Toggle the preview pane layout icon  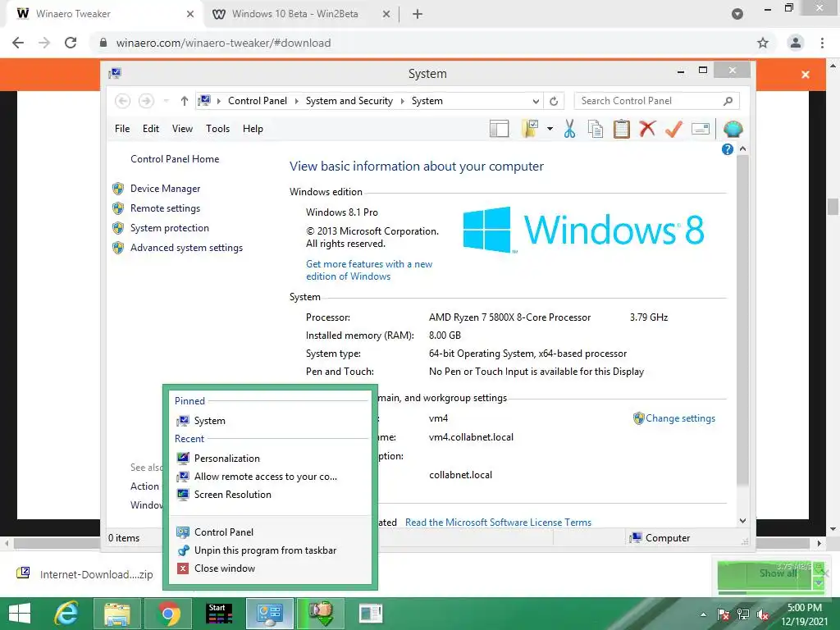point(499,129)
